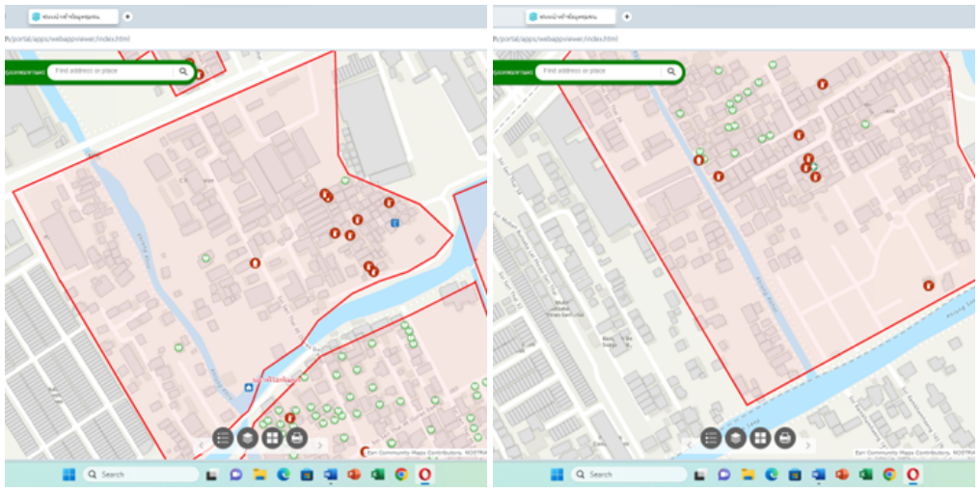Screen dimensions: 980x492
Task: Click the Print widget on the left map
Action: (297, 438)
